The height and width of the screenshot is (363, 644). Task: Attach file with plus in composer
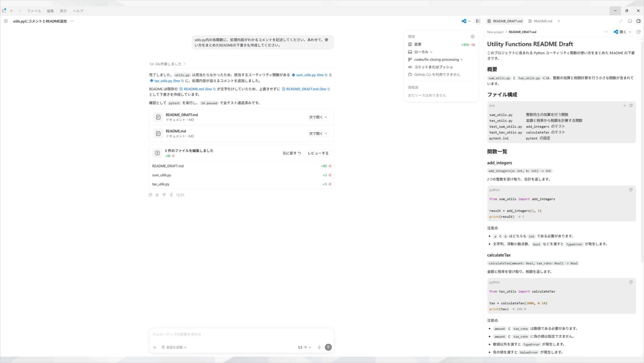[155, 347]
